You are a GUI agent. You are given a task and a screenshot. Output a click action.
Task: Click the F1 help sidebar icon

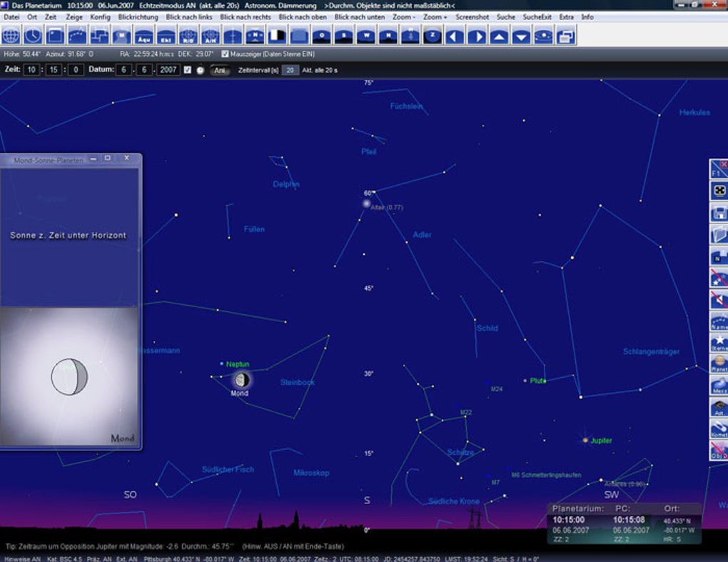pyautogui.click(x=719, y=169)
